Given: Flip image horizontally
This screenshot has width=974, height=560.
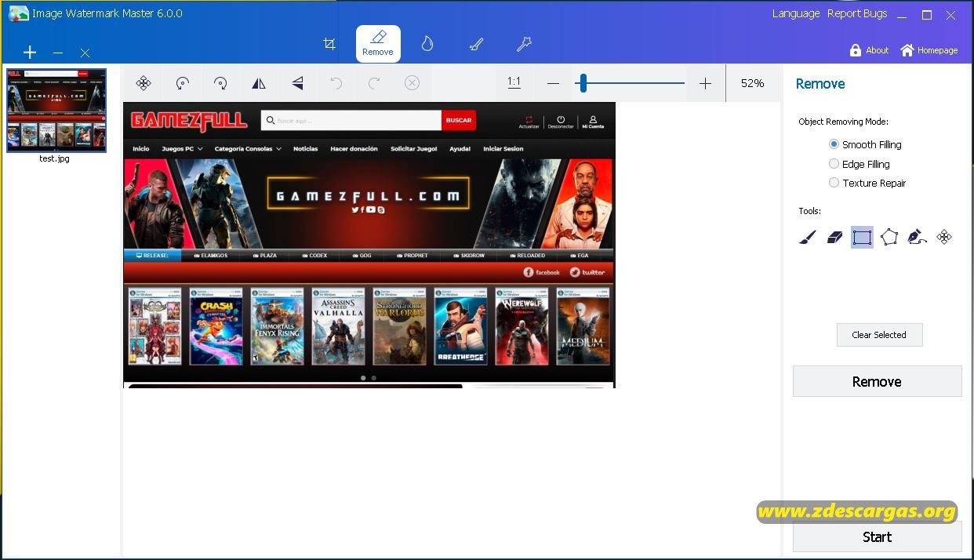Looking at the screenshot, I should (259, 83).
